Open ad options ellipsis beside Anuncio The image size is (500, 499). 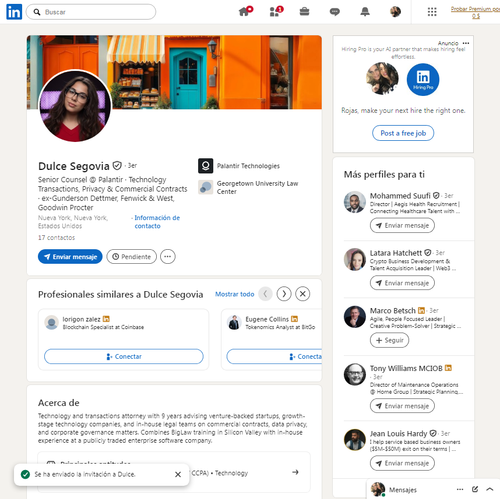pyautogui.click(x=466, y=43)
